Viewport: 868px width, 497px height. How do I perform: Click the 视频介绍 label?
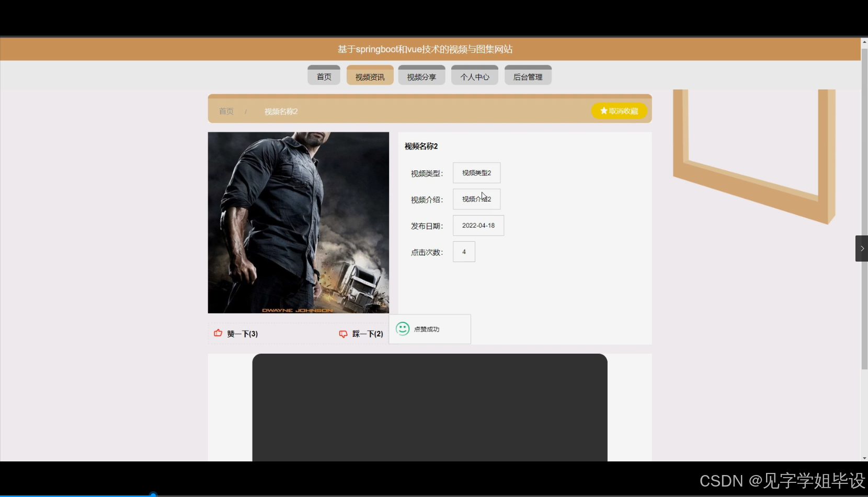click(x=427, y=200)
